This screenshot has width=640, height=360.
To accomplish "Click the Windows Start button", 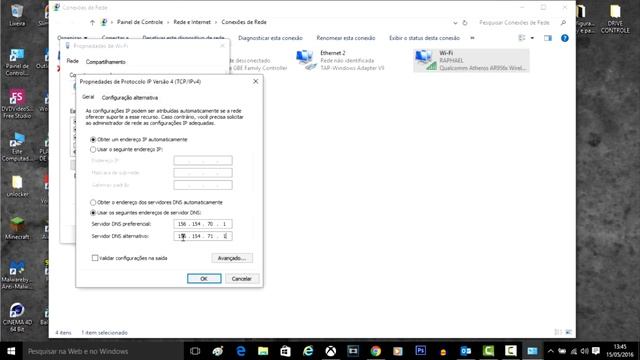I will pos(11,351).
